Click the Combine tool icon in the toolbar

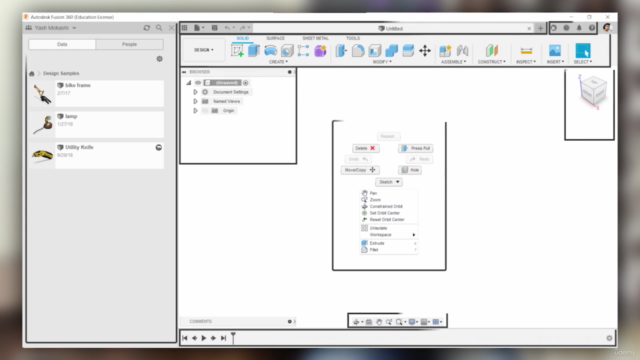[391, 51]
